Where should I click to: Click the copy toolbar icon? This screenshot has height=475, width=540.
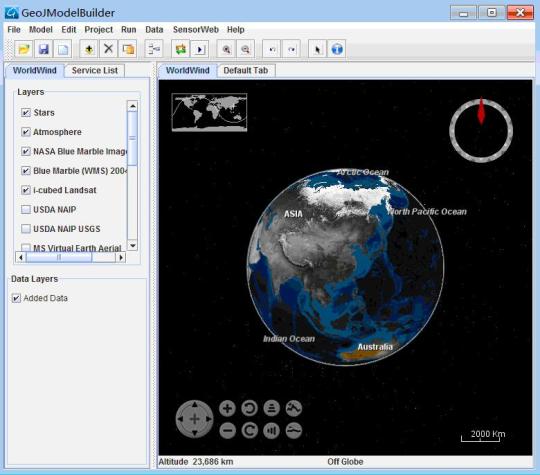tap(128, 49)
